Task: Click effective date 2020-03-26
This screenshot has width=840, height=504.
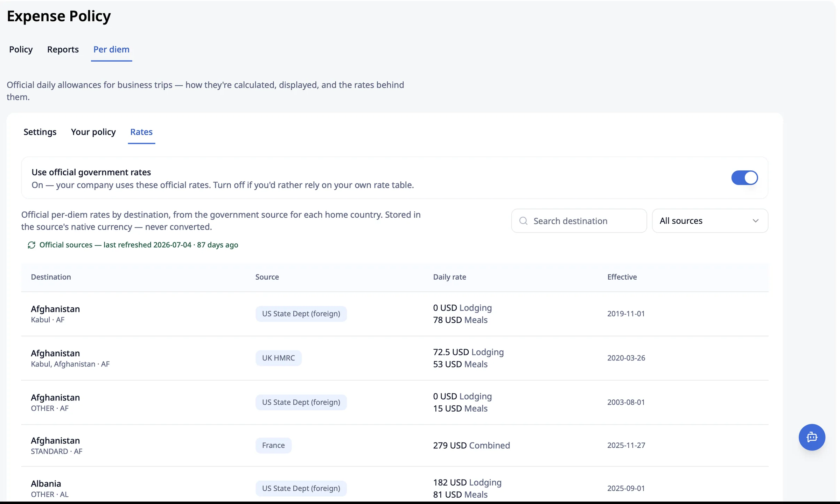Action: coord(626,358)
